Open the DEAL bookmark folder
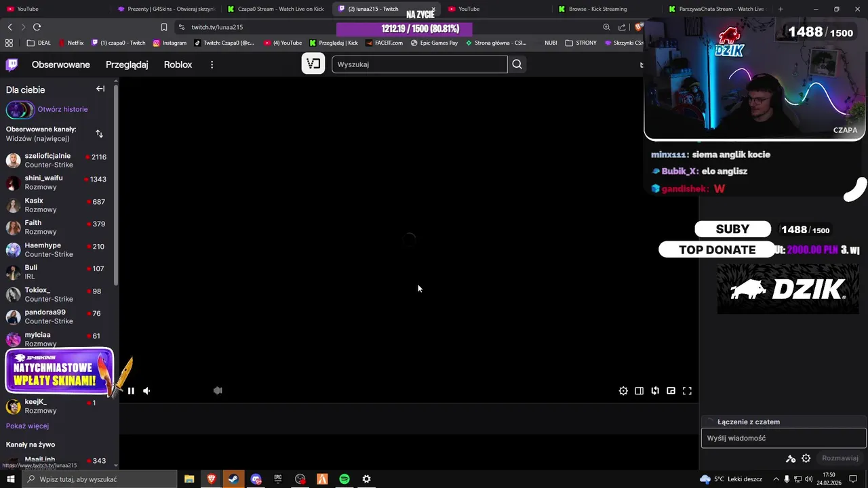The height and width of the screenshot is (488, 868). [39, 43]
